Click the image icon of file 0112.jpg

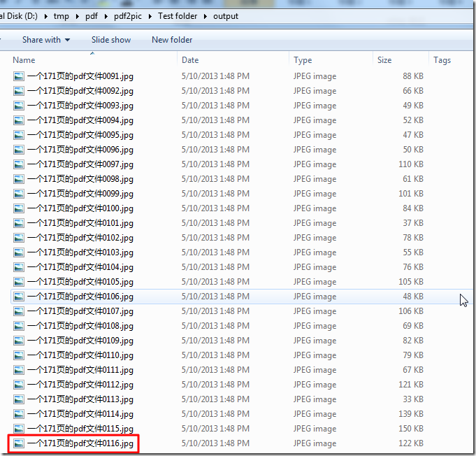(18, 384)
